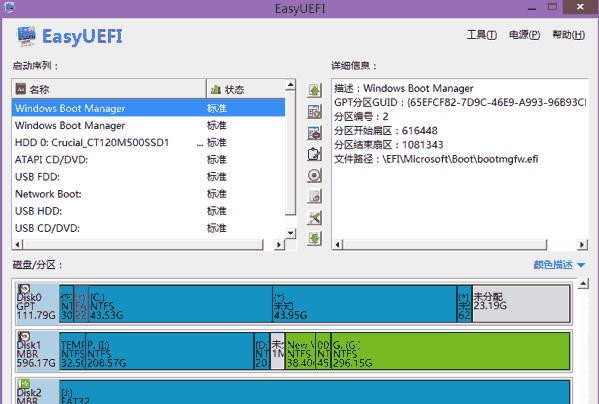This screenshot has width=599, height=404.
Task: Click the GPT分区GUID detail line
Action: [x=460, y=102]
